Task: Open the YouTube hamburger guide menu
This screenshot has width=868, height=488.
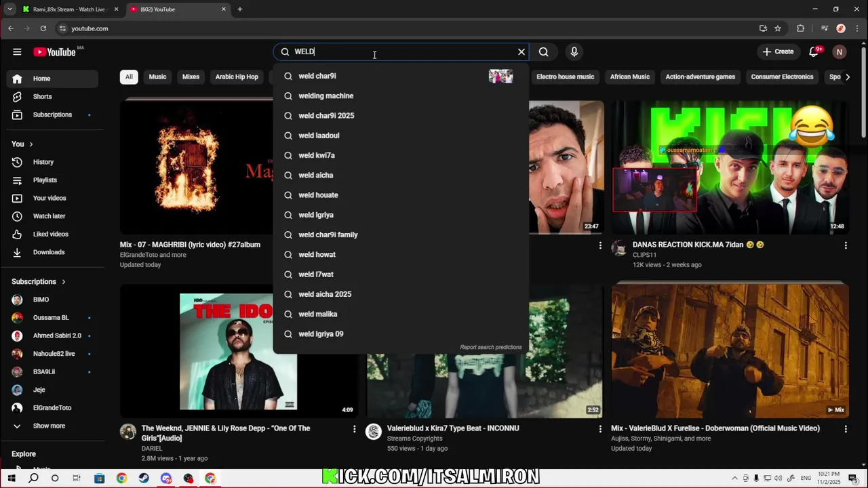Action: [17, 52]
